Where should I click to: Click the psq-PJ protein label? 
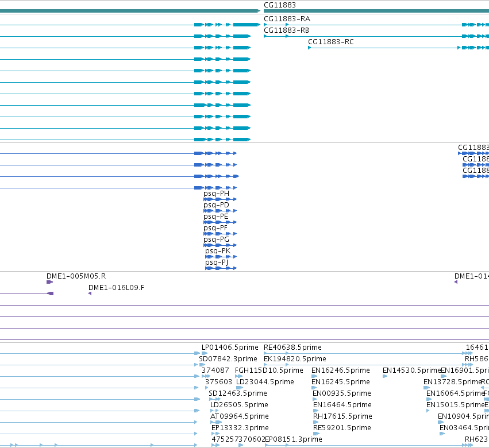217,263
